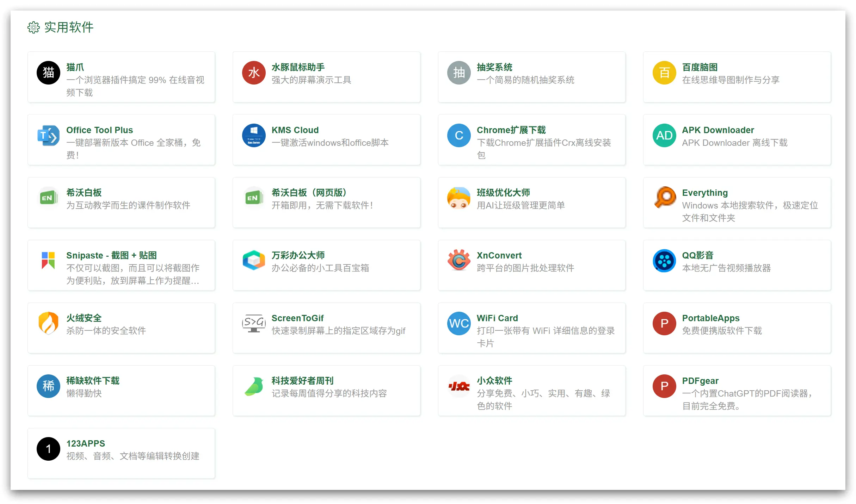
Task: Click the red 水豚鼠标助手 icon
Action: pos(254,73)
